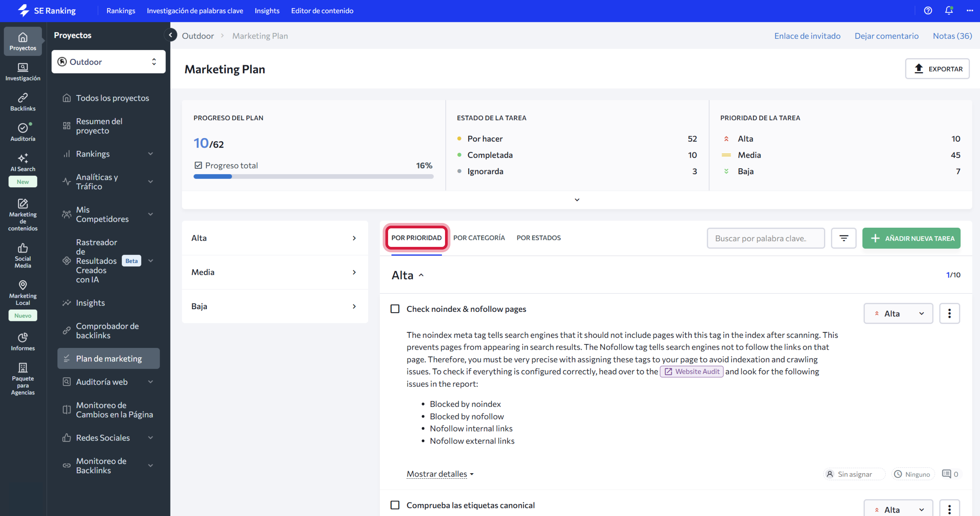The height and width of the screenshot is (516, 980).
Task: Set deadline via the Ninguno clock chip
Action: [912, 474]
